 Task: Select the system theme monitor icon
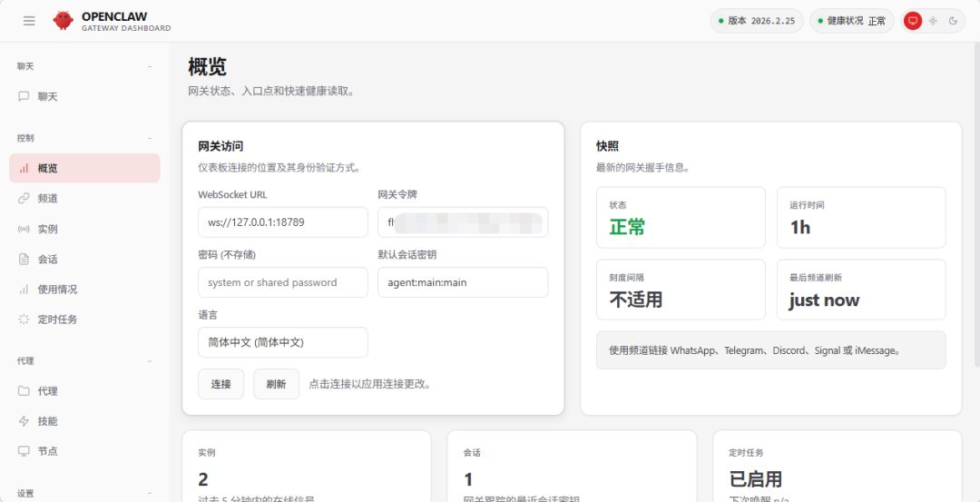pos(913,21)
